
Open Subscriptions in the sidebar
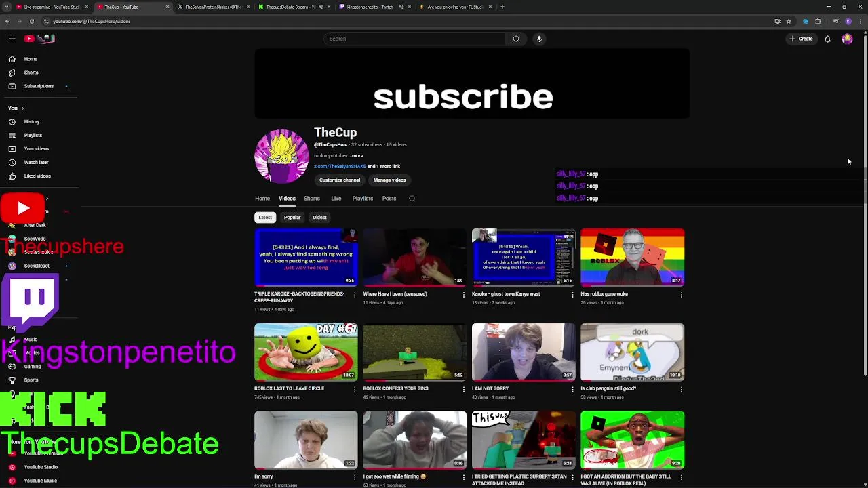(x=38, y=86)
